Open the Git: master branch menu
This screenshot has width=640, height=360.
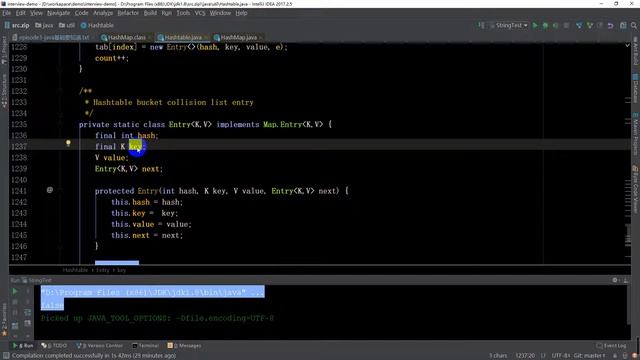[590, 356]
